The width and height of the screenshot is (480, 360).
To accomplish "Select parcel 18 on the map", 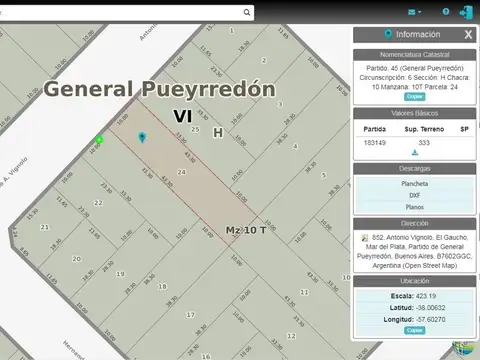I will (162, 286).
